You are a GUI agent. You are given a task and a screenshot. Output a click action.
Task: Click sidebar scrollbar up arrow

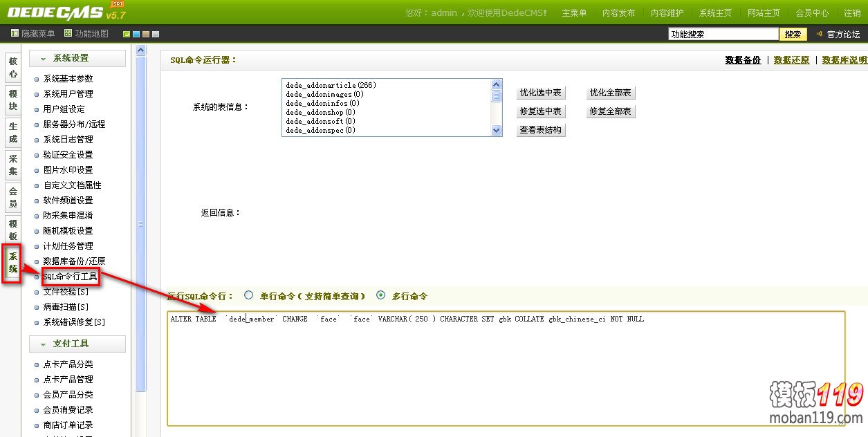[x=141, y=50]
